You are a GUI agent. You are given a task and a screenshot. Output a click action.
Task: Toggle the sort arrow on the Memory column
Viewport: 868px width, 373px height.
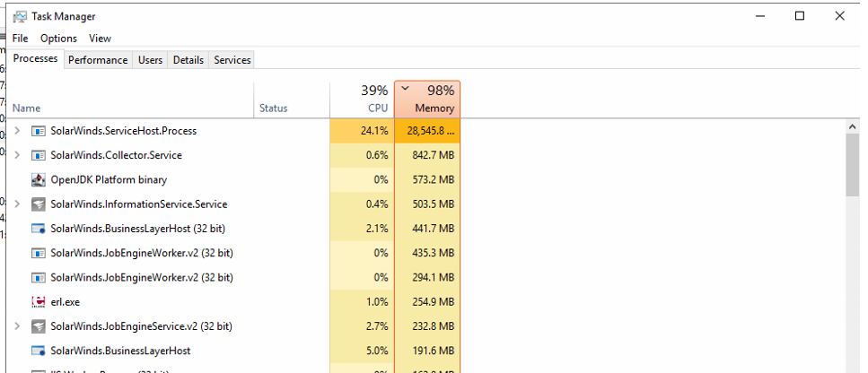(x=405, y=89)
